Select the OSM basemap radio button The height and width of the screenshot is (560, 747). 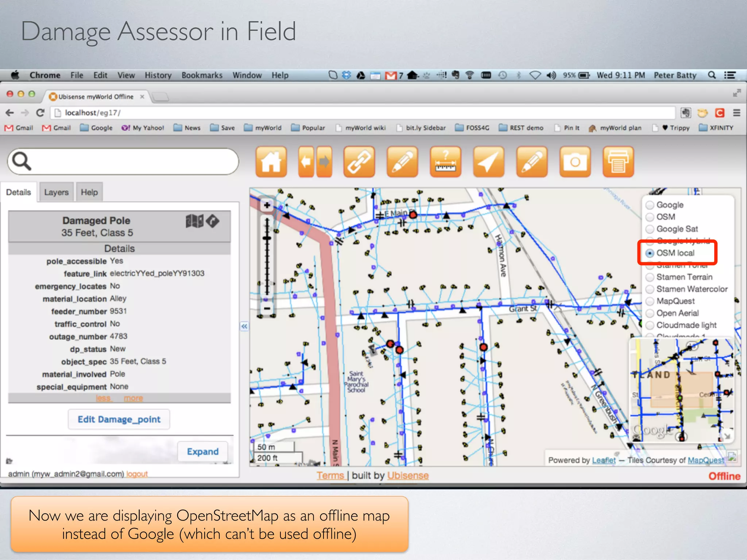[x=650, y=217]
